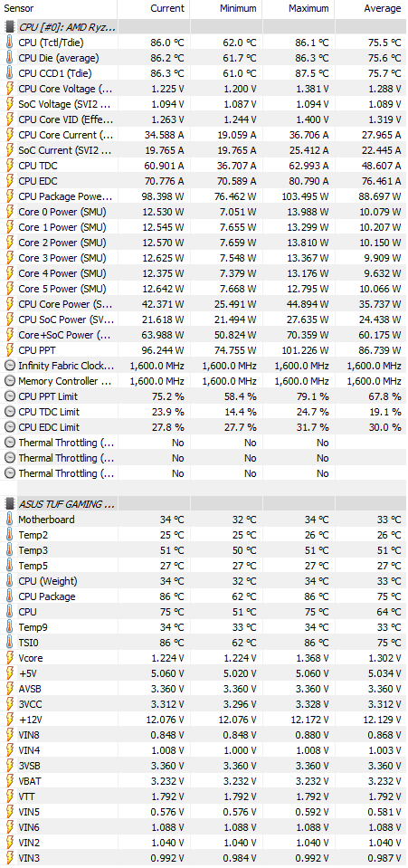The height and width of the screenshot is (868, 408).
Task: Click the chip icon of the AMD Ryzen CPU group
Action: click(x=9, y=26)
